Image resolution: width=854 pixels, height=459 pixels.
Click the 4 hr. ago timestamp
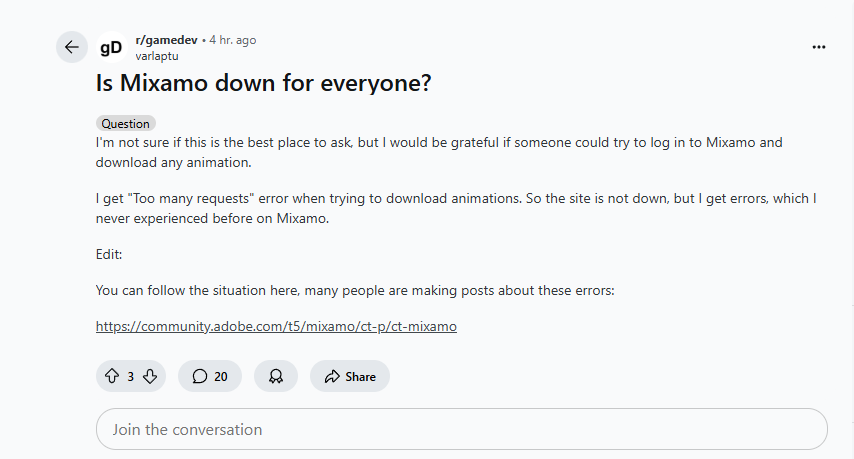[232, 40]
